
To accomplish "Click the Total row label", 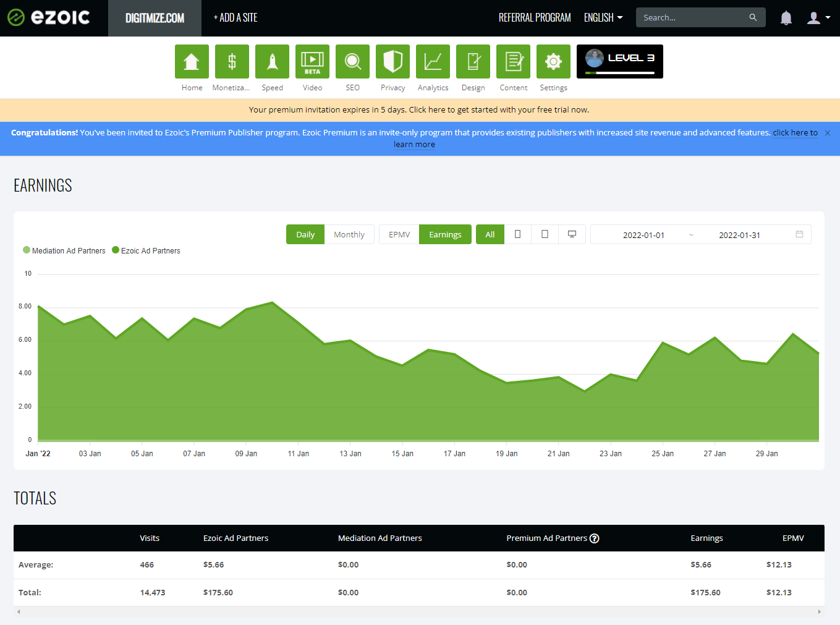I will [30, 592].
